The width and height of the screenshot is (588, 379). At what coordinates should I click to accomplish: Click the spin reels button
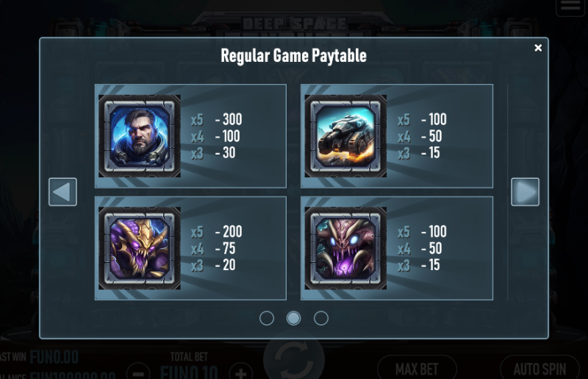(294, 358)
